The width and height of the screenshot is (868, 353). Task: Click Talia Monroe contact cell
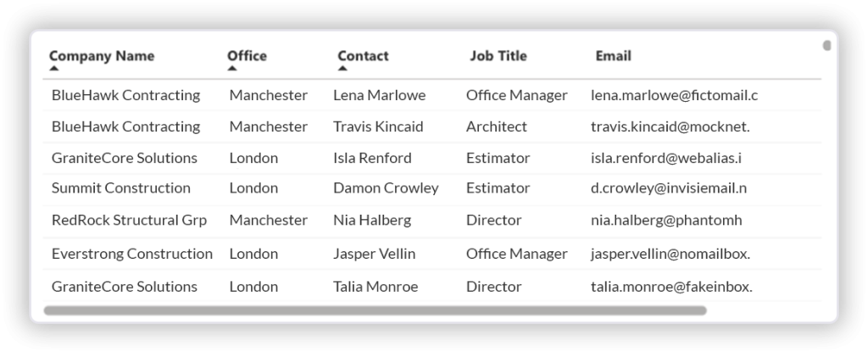click(376, 287)
